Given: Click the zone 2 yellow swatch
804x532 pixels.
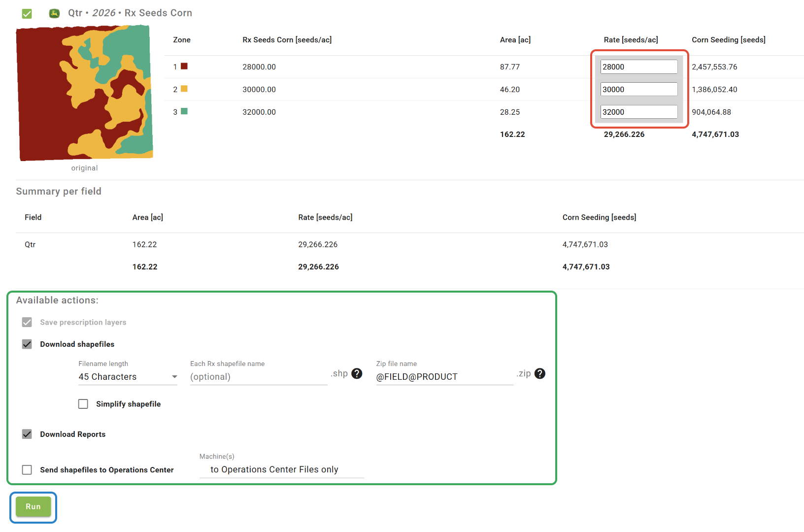Looking at the screenshot, I should (x=184, y=89).
